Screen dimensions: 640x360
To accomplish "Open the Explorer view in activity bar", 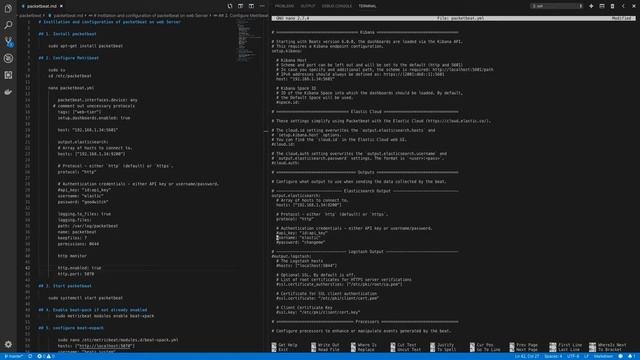I will (8, 8).
